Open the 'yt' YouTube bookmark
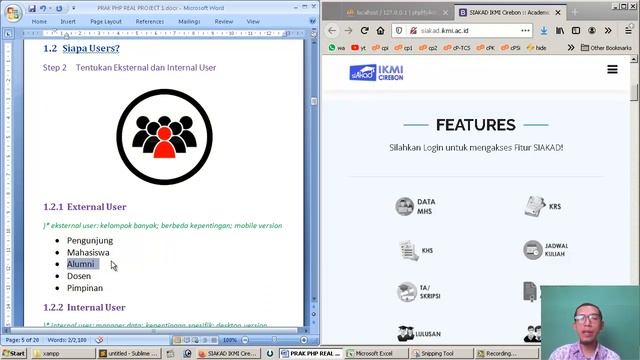This screenshot has width=640, height=360. pos(358,48)
